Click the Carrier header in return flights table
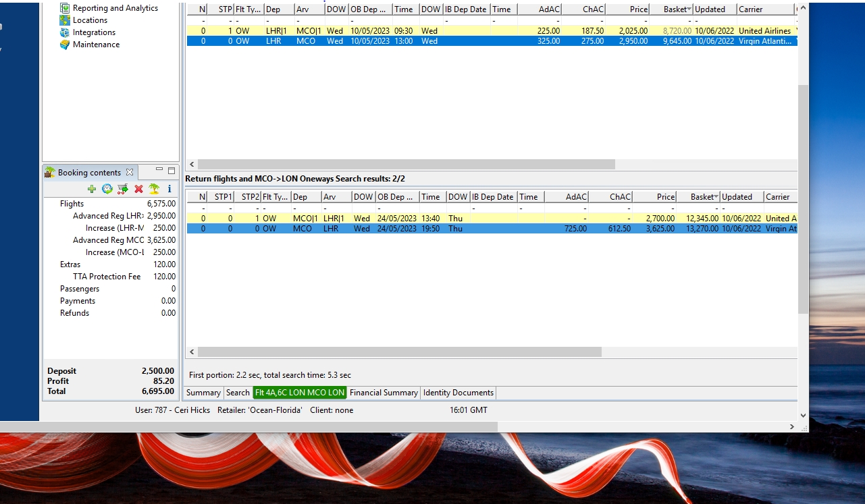Image resolution: width=865 pixels, height=504 pixels. point(780,197)
